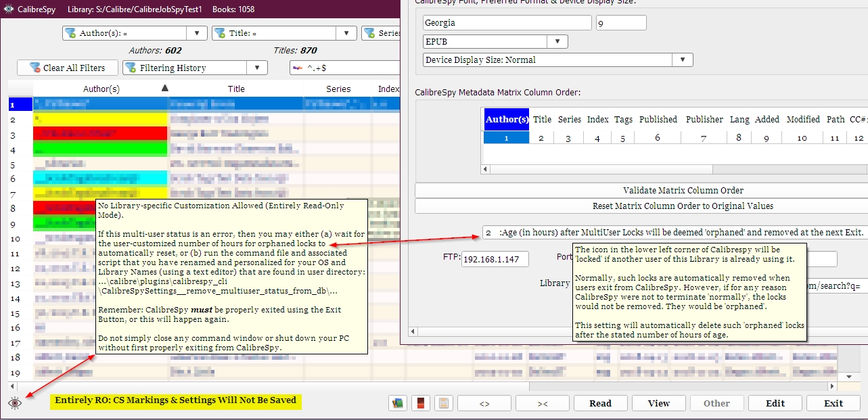Click the FTP address field 192.168.1.147

(x=495, y=259)
